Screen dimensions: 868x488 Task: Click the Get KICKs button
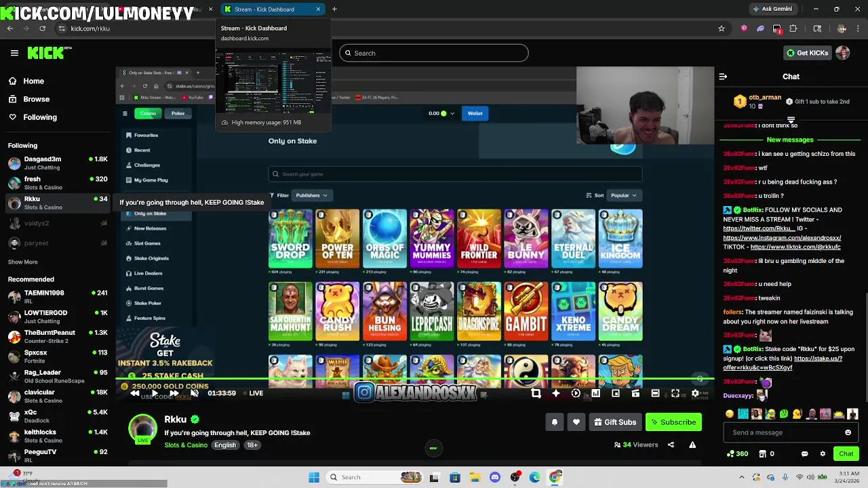click(x=807, y=53)
